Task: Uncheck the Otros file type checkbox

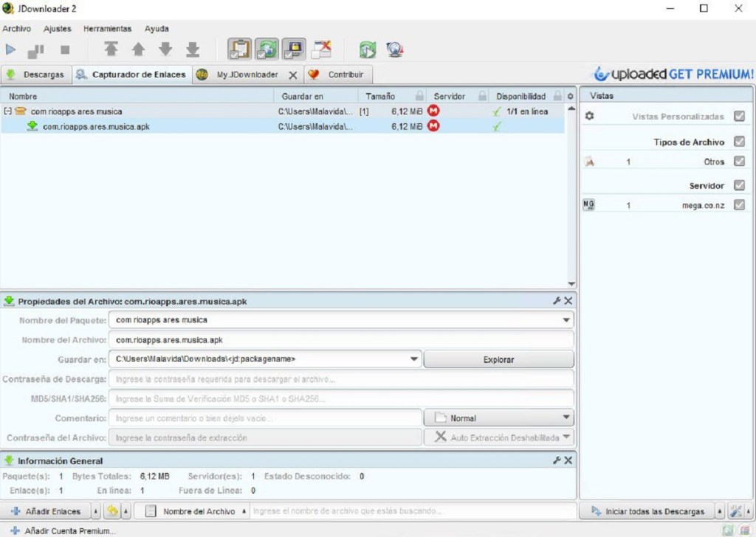Action: tap(739, 162)
